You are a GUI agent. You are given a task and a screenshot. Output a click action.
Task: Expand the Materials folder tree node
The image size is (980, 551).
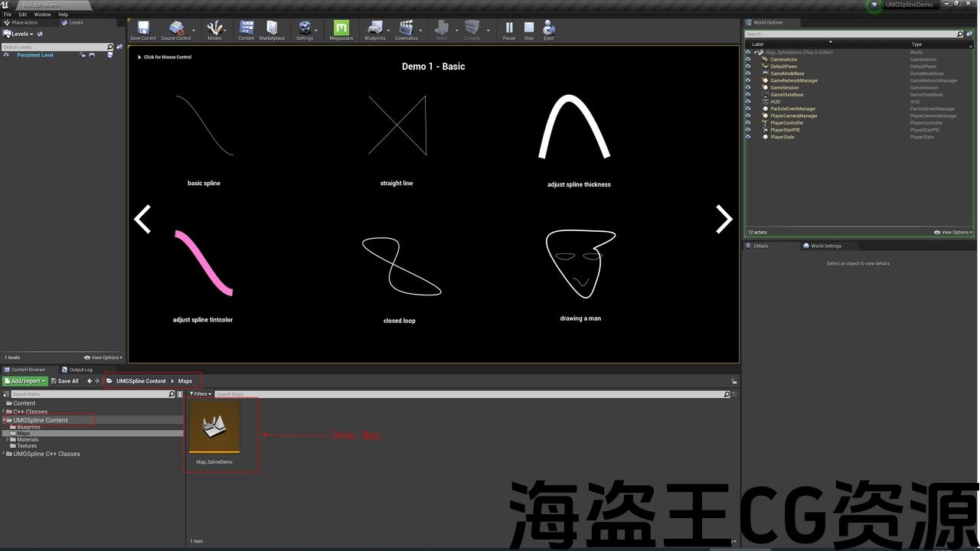8,440
